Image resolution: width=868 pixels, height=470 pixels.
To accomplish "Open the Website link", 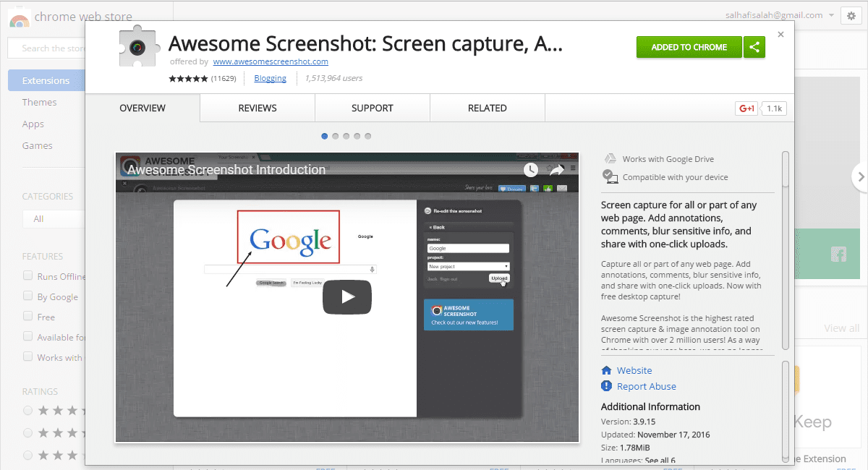I will [634, 370].
